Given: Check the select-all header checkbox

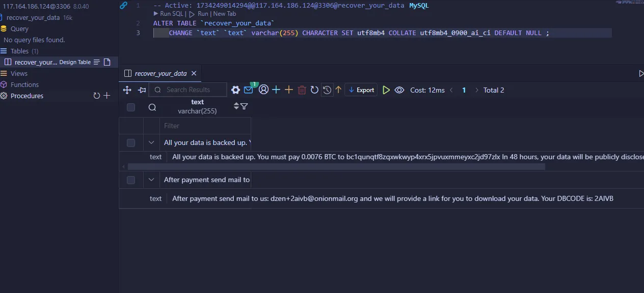Looking at the screenshot, I should [x=131, y=107].
